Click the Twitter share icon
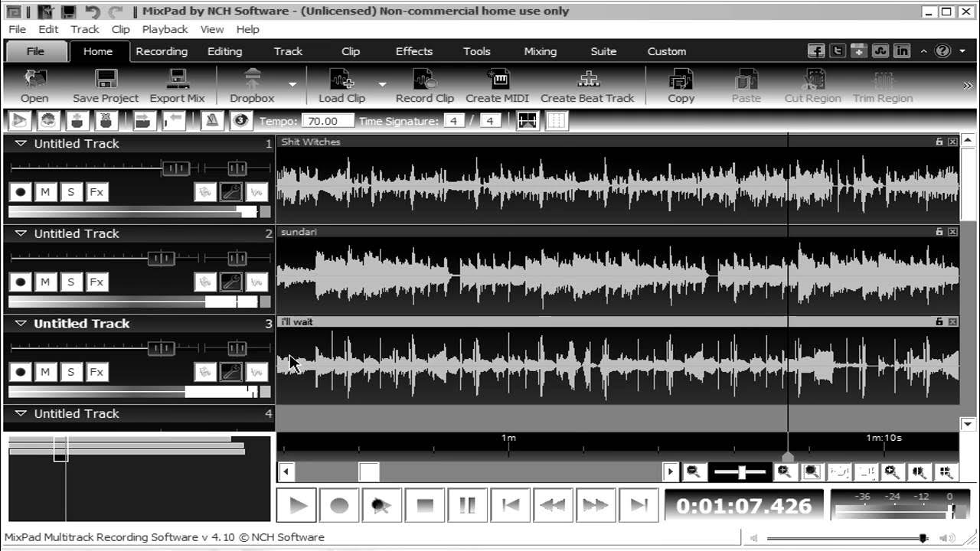Image resolution: width=980 pixels, height=551 pixels. pos(838,51)
